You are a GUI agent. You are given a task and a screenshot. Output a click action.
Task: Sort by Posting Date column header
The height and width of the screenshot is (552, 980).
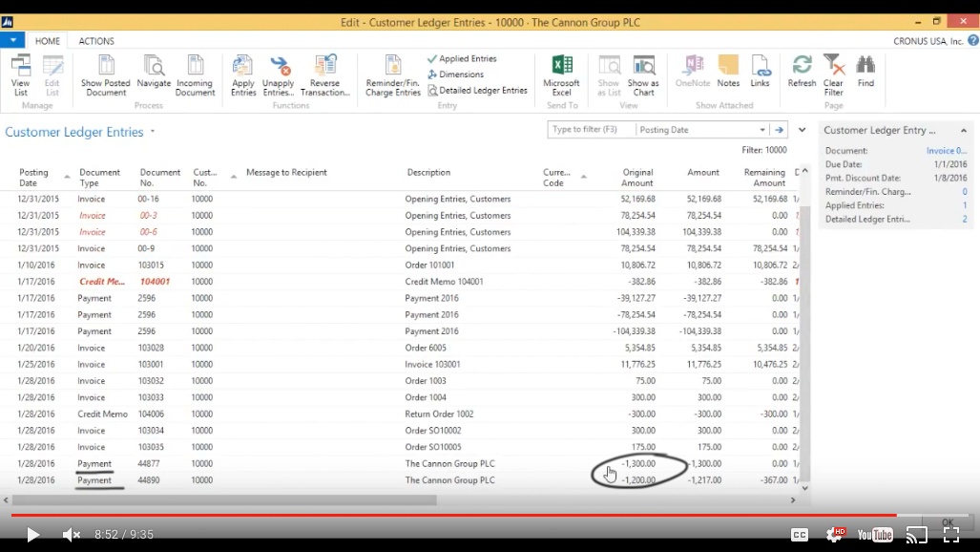coord(33,177)
